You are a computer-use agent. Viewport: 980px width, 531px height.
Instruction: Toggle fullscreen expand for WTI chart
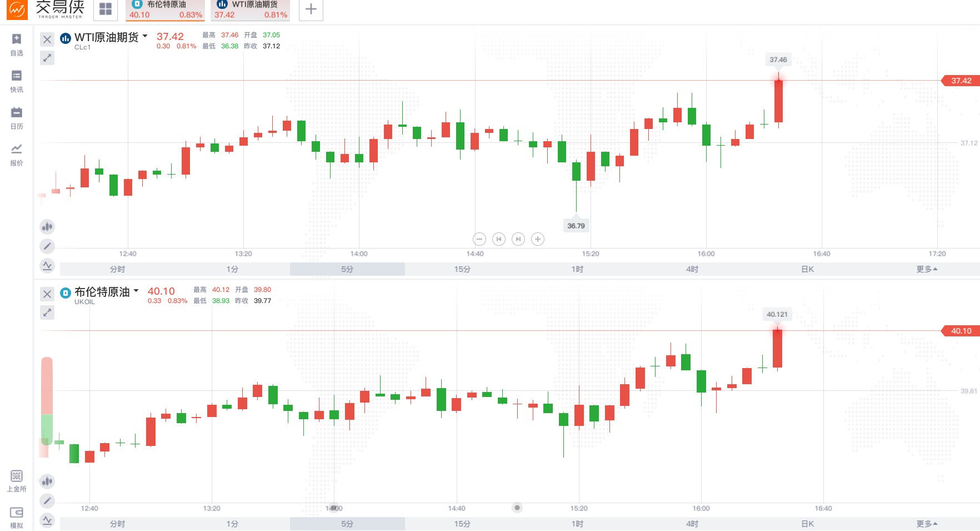(47, 58)
